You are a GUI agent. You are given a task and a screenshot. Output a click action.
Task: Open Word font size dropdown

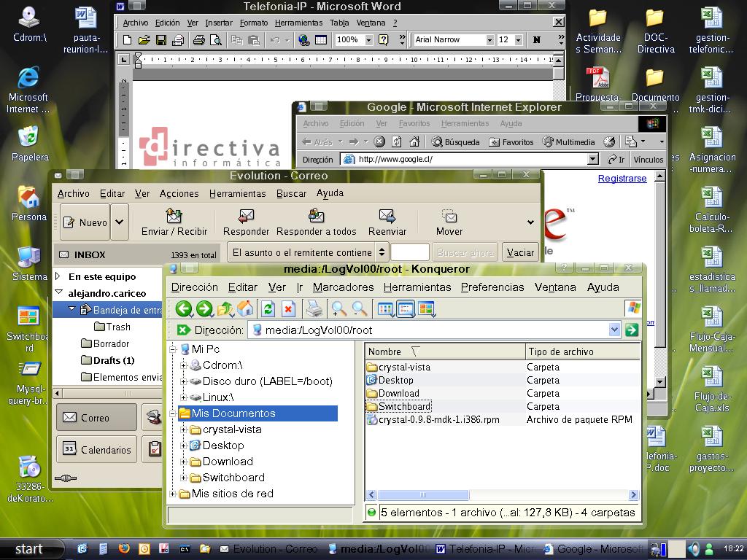click(x=519, y=39)
